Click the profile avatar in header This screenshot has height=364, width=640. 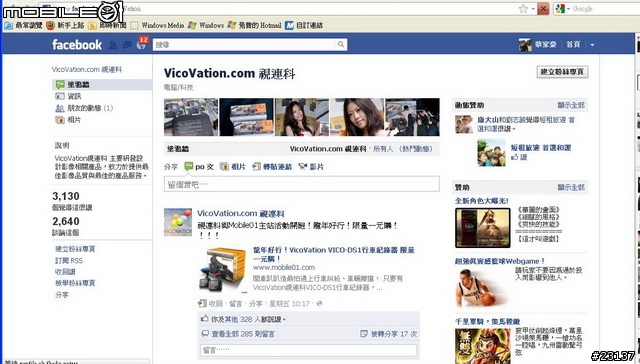point(525,44)
